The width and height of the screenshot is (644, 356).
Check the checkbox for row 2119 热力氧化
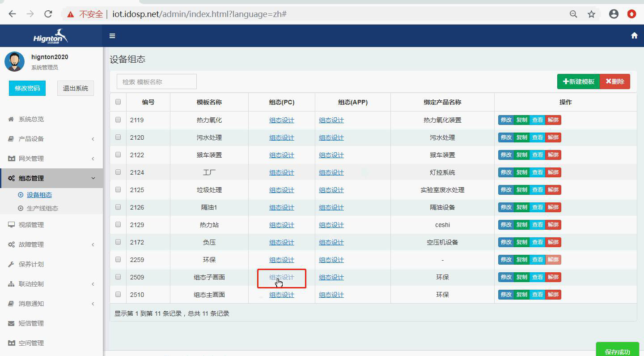(x=118, y=120)
